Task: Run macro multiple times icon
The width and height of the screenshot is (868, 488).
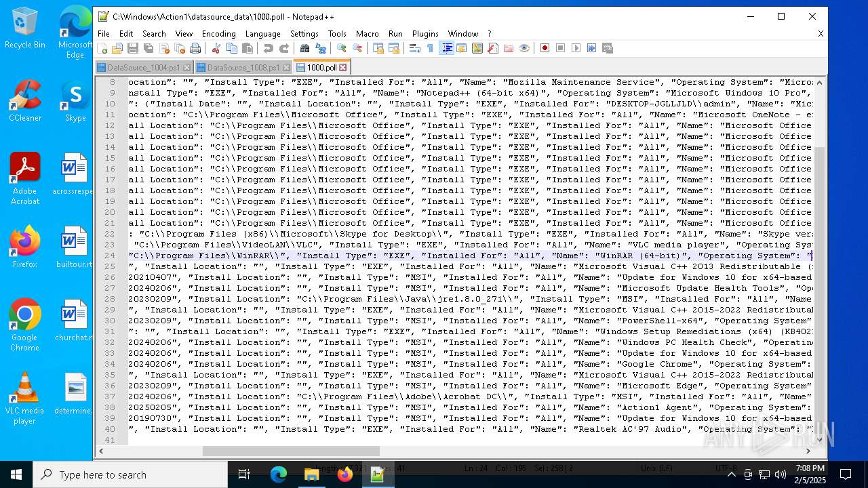Action: click(591, 48)
